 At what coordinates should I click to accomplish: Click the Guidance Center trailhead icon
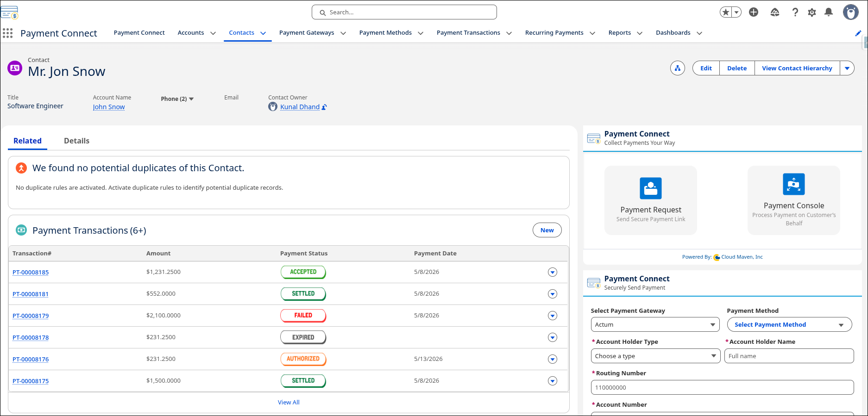[775, 12]
